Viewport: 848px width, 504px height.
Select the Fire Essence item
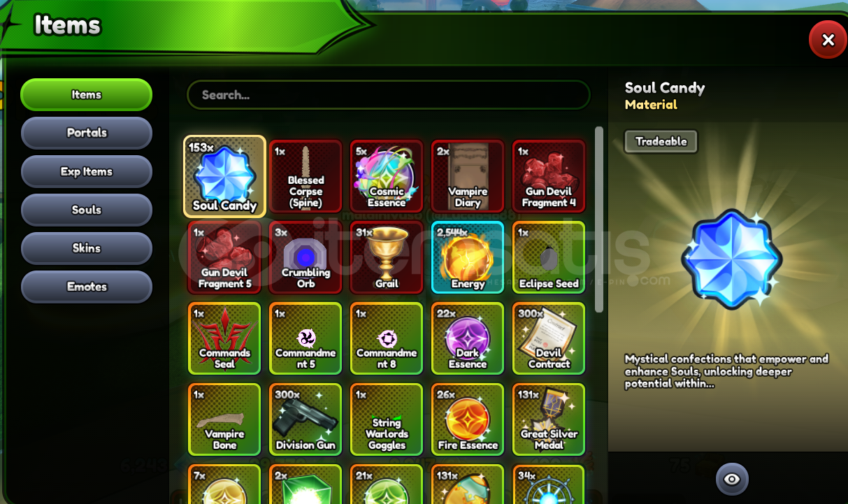tap(468, 419)
